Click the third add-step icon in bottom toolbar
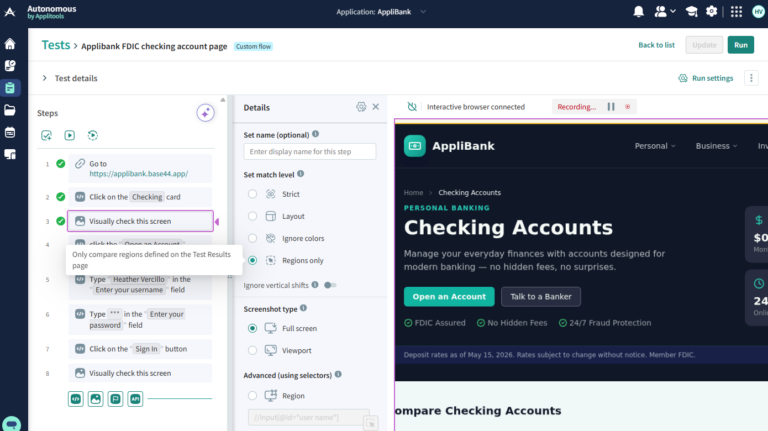The image size is (768, 431). 116,399
